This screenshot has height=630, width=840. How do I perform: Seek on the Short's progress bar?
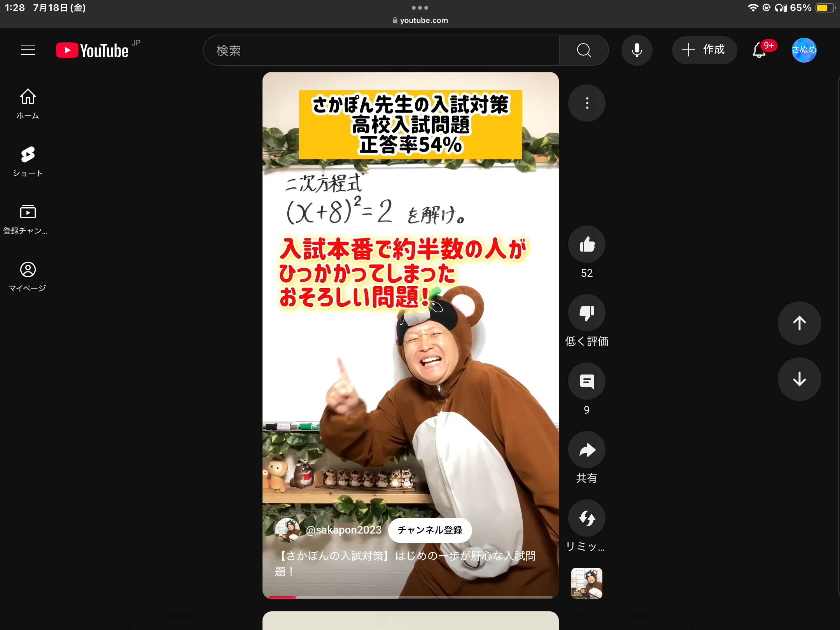(410, 597)
